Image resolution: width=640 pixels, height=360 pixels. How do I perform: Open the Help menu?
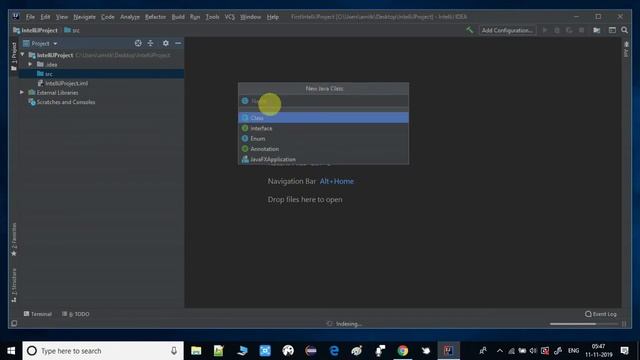tap(273, 17)
